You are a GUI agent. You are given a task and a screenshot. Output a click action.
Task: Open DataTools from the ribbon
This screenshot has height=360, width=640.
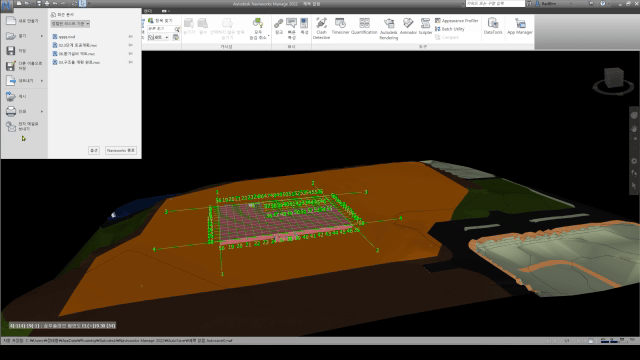(493, 26)
